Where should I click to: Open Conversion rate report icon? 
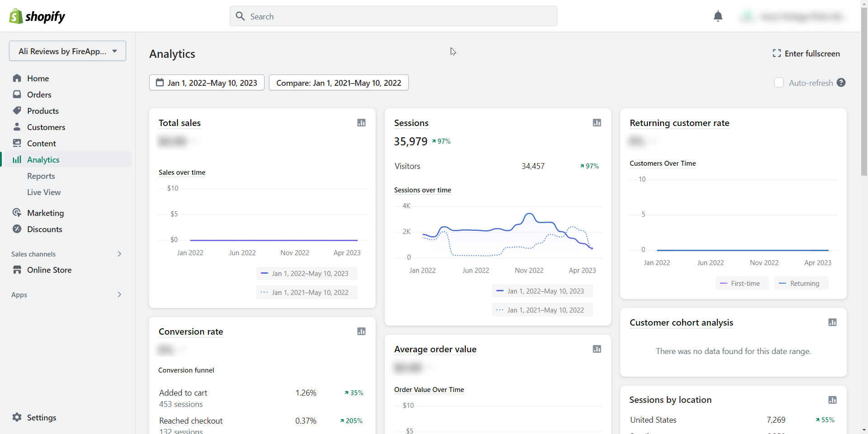click(x=361, y=331)
